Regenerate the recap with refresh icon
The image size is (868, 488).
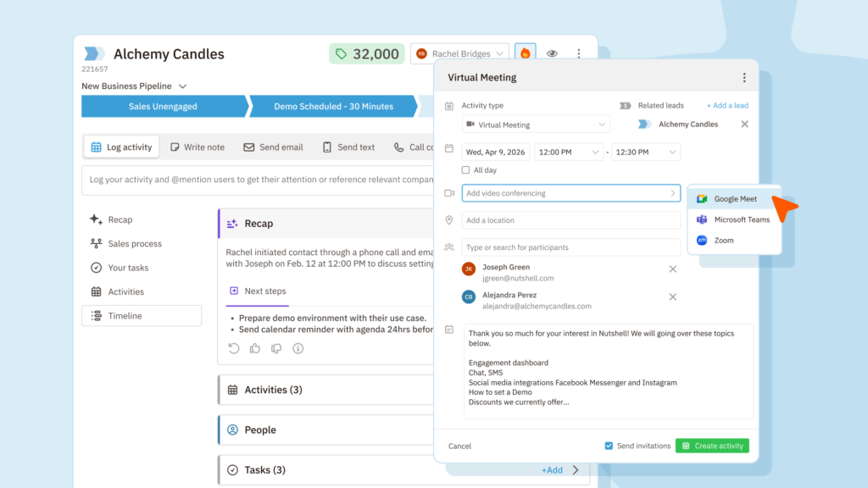point(234,348)
